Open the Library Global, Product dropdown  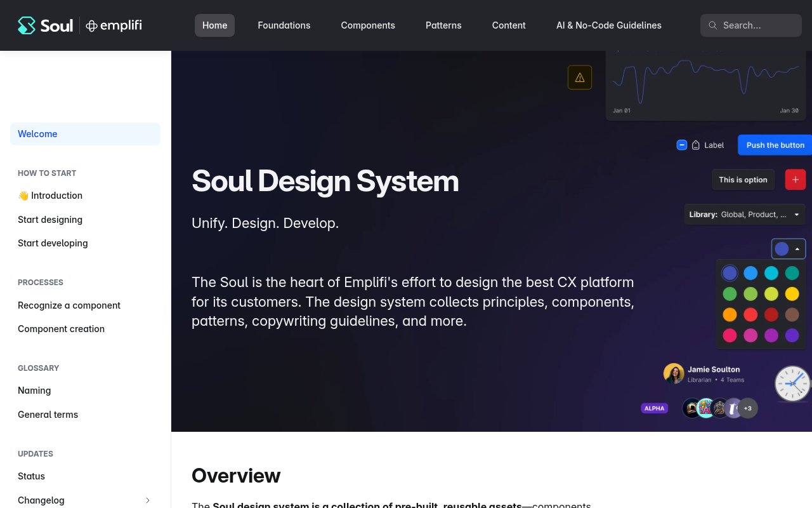[745, 215]
